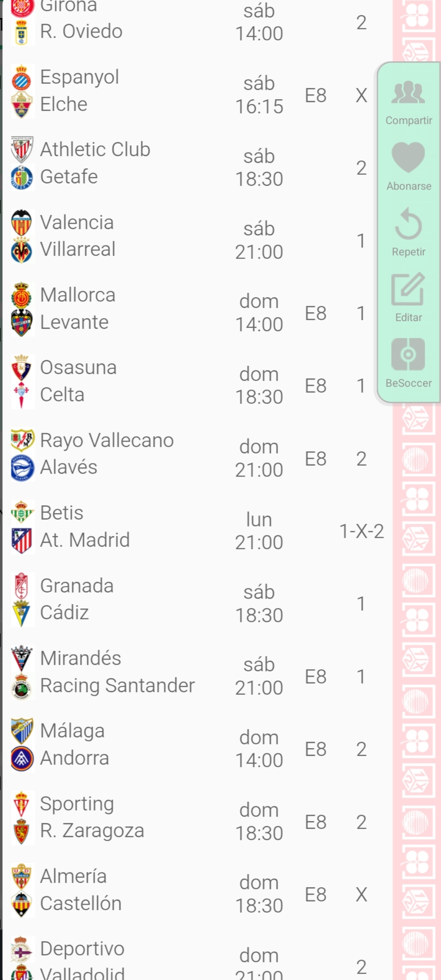
Task: Tap the Osasuna club crest
Action: pos(22,367)
